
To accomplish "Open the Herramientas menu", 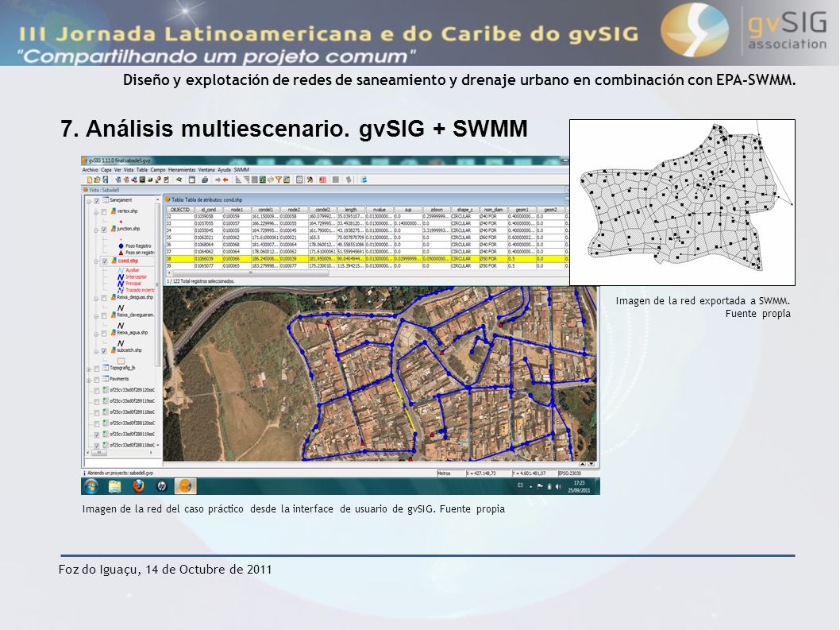I will [182, 170].
